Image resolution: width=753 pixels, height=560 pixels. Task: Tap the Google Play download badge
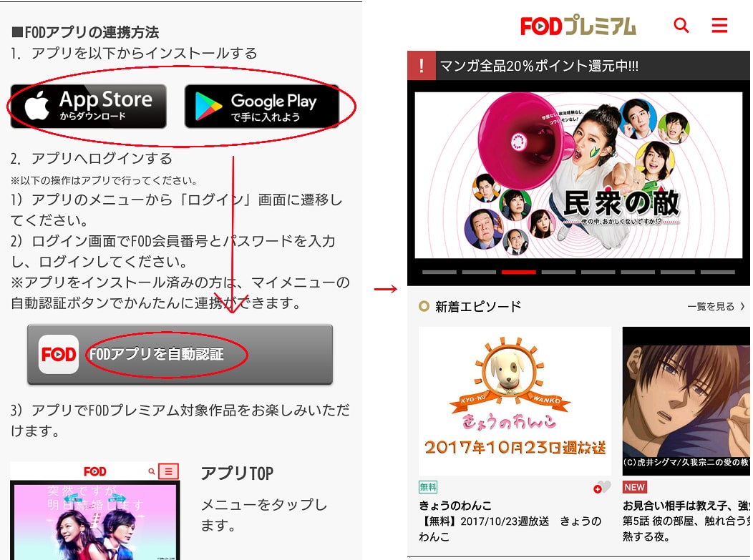[x=262, y=106]
